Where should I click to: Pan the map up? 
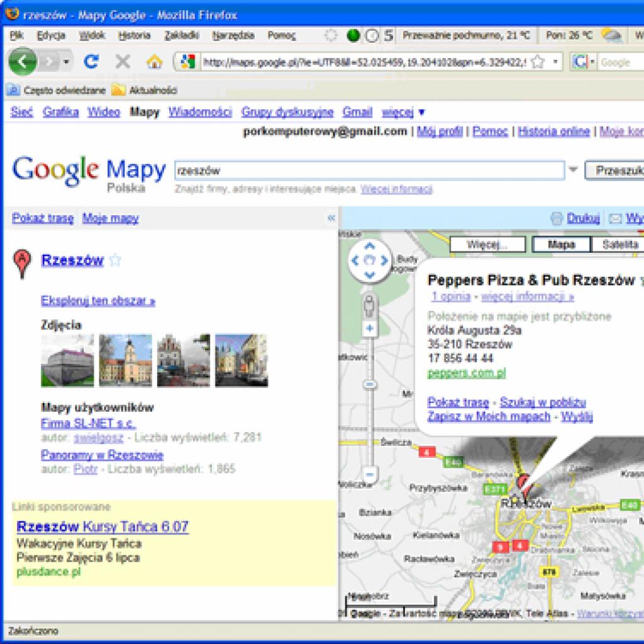click(370, 246)
